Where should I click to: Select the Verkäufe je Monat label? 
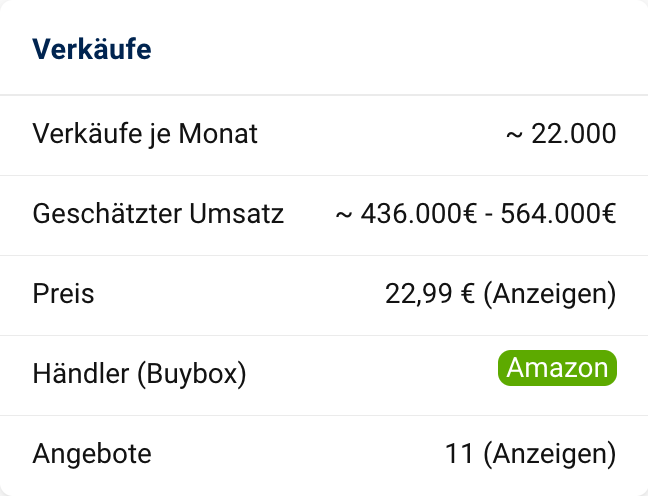coord(145,134)
